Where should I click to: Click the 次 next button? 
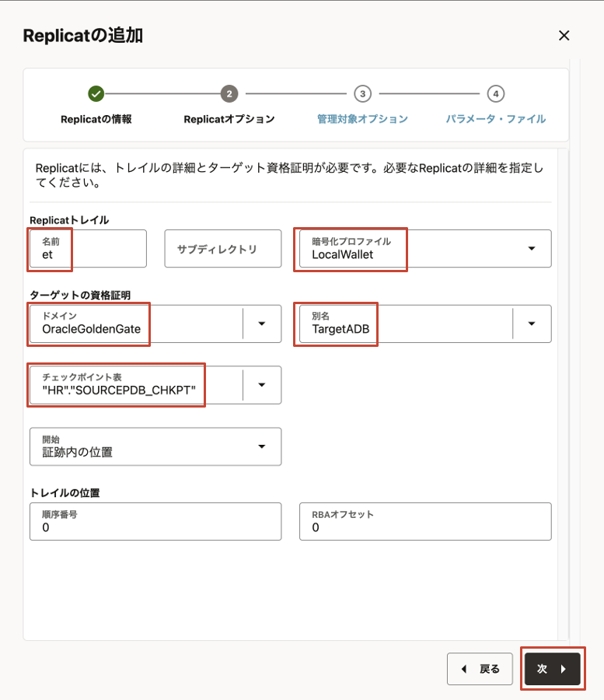click(552, 669)
